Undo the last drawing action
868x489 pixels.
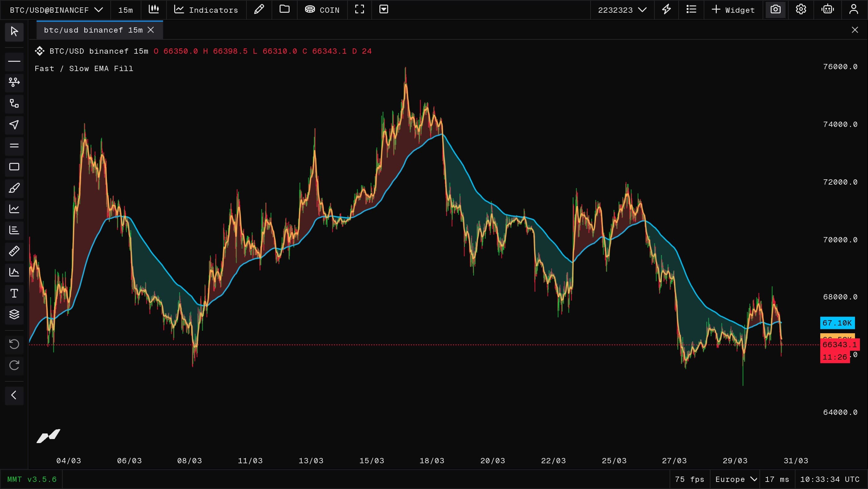(14, 344)
